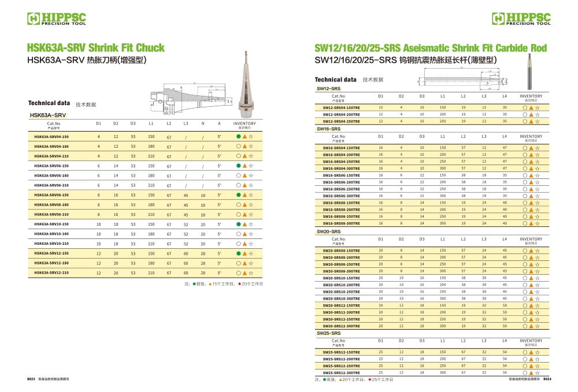
Task: Click the SW12-SRS section label
Action: (x=328, y=89)
